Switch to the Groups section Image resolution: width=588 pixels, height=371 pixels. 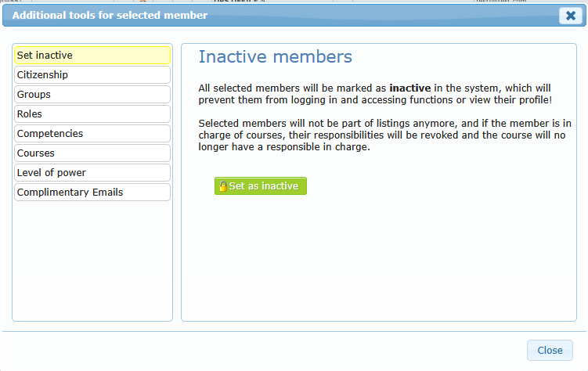tap(92, 95)
